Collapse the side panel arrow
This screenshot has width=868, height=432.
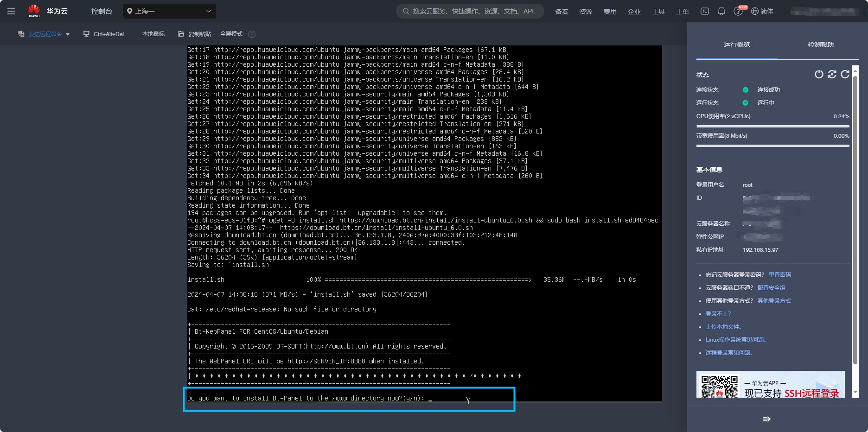coord(766,419)
